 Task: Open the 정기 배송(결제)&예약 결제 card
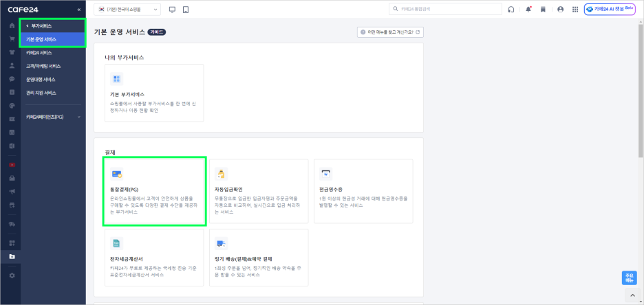(259, 258)
